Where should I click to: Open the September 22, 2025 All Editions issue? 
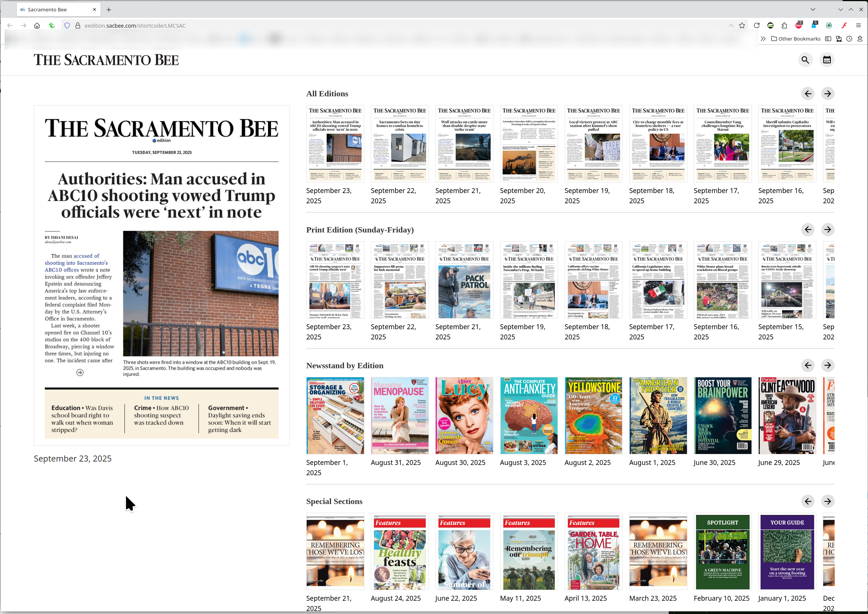[400, 144]
